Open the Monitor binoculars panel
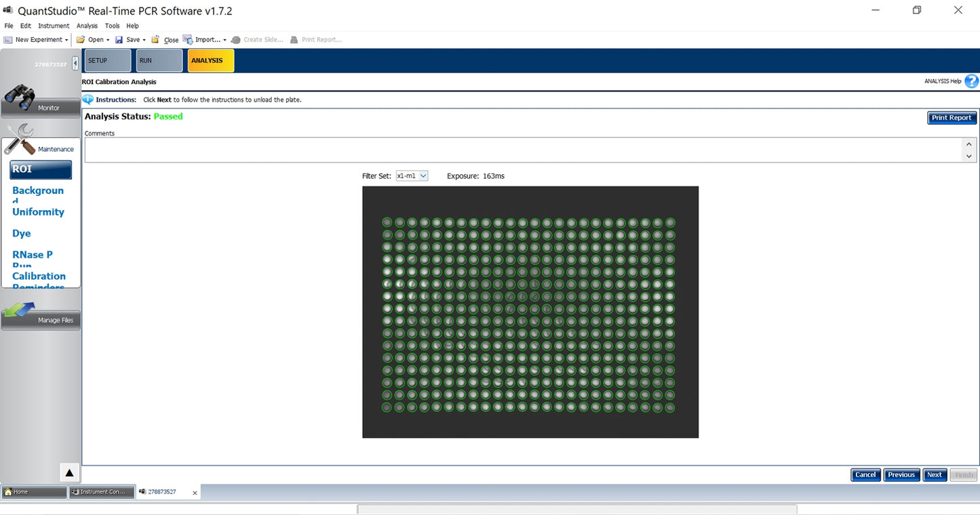980x515 pixels. point(41,100)
